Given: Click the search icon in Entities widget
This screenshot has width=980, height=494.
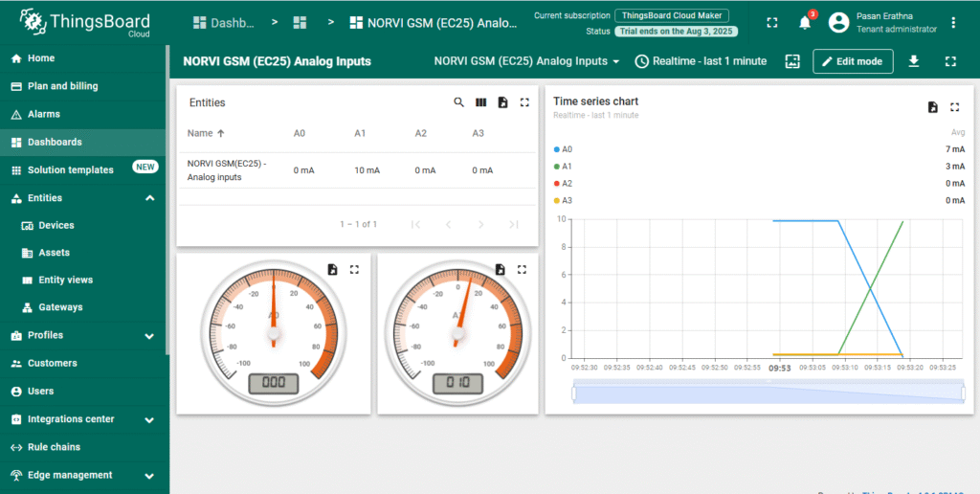Looking at the screenshot, I should [x=458, y=102].
